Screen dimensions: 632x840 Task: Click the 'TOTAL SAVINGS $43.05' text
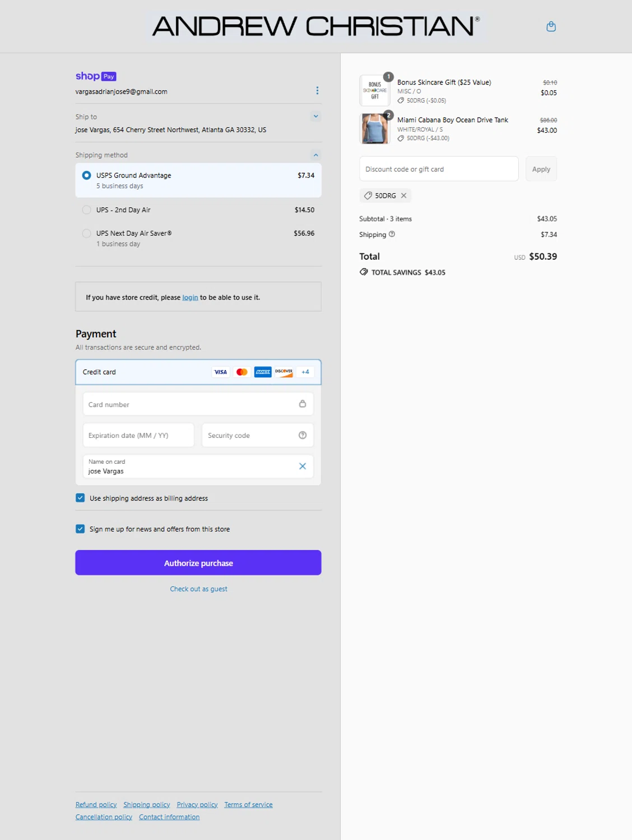pyautogui.click(x=408, y=273)
